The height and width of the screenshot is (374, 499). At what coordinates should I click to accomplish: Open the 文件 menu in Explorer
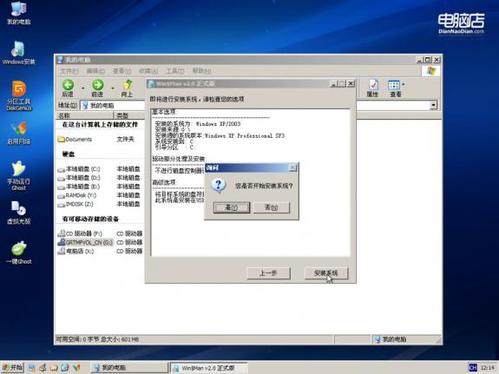[x=69, y=71]
